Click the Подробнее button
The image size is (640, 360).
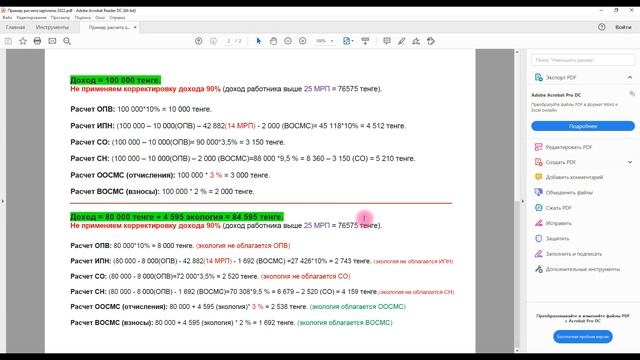coord(583,126)
